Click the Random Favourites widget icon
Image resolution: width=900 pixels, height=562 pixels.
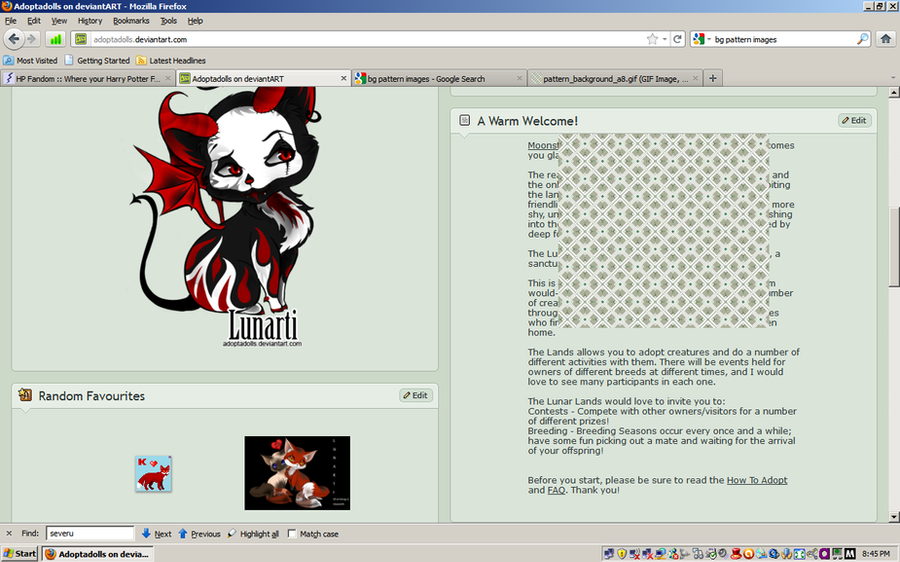[25, 394]
